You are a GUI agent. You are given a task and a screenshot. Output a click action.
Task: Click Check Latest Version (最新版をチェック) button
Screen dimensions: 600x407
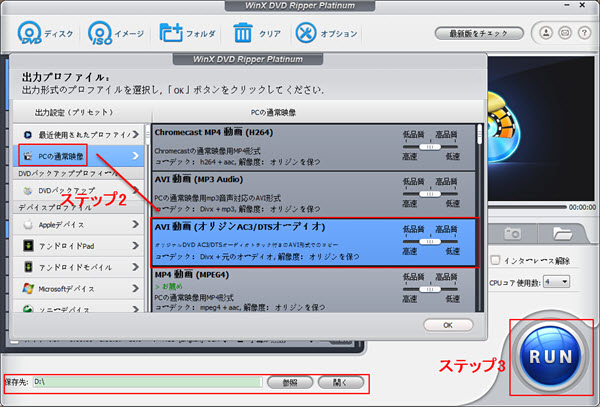point(479,34)
